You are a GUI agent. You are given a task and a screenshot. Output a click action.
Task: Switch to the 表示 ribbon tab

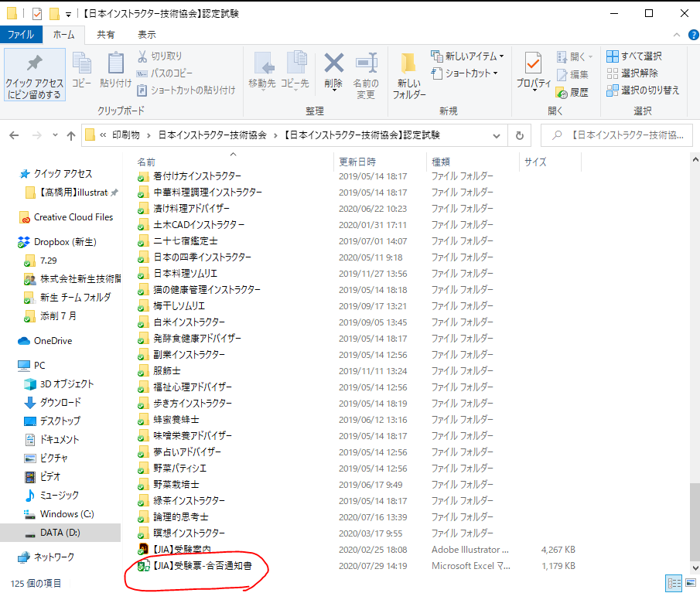(146, 35)
